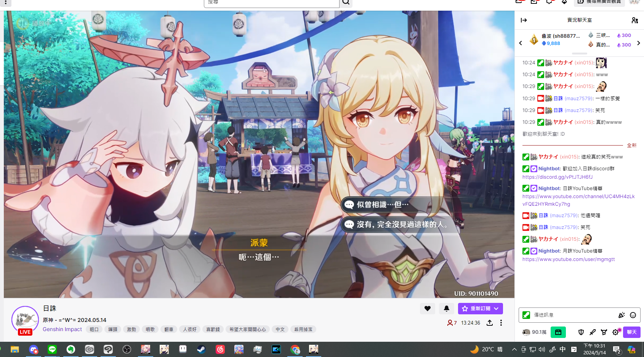The width and height of the screenshot is (644, 357).
Task: Open Copilot preview icon in the taskbar
Action: 631,349
